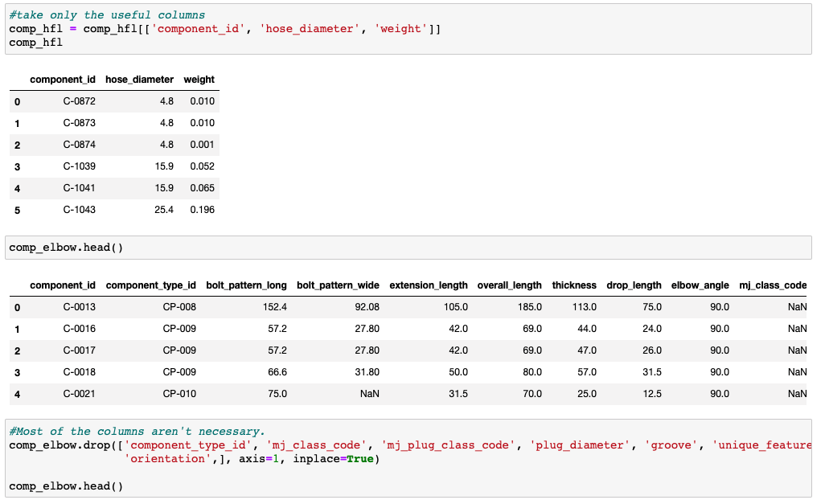This screenshot has width=825, height=504.
Task: Click cell C-0013 in elbow table
Action: pyautogui.click(x=80, y=307)
